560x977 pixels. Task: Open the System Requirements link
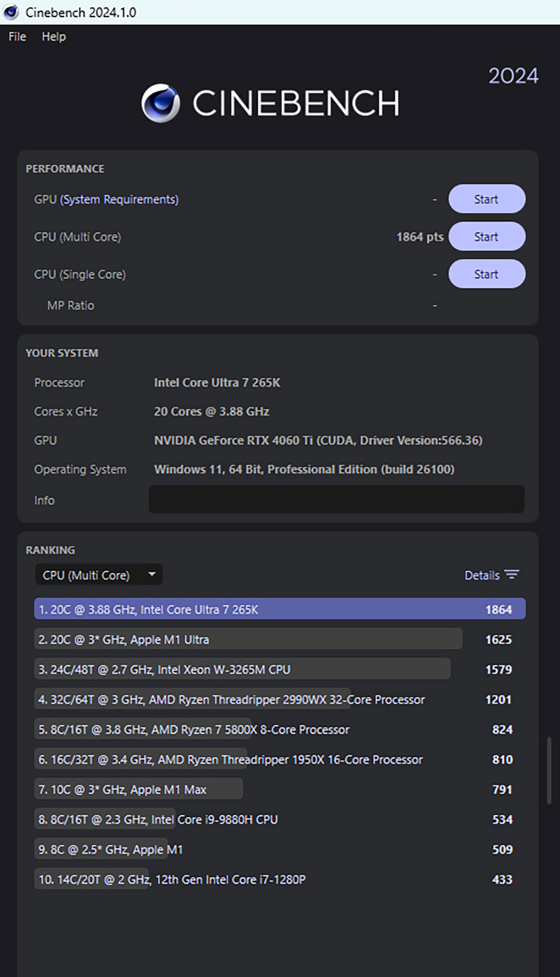point(119,199)
